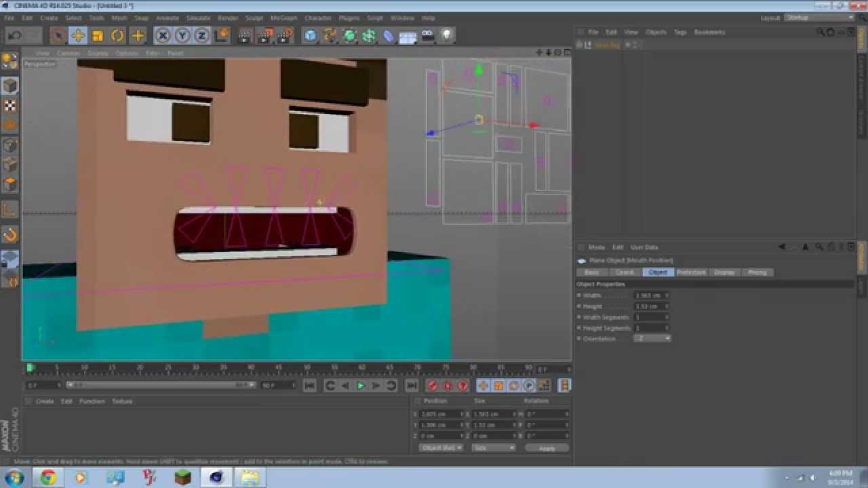Select the Live Selection arrow tool
Screen dimensions: 868x488
[58, 36]
